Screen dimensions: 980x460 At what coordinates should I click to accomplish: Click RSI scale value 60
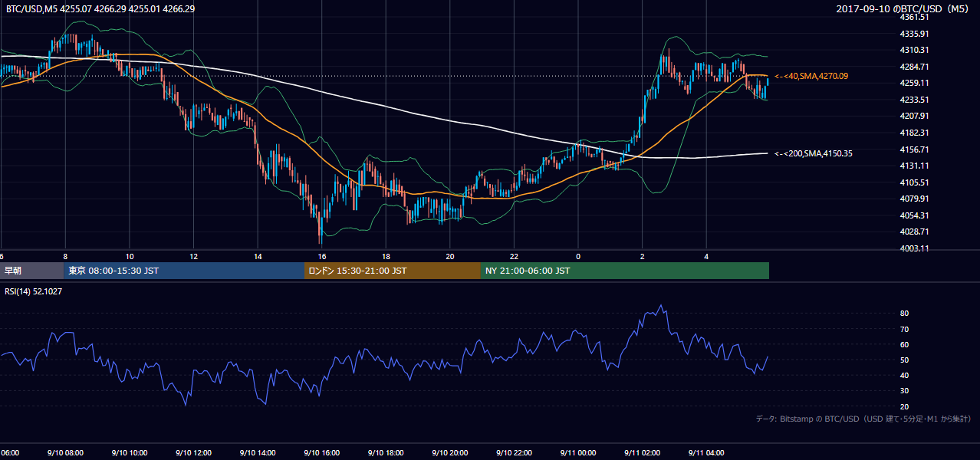tap(904, 344)
